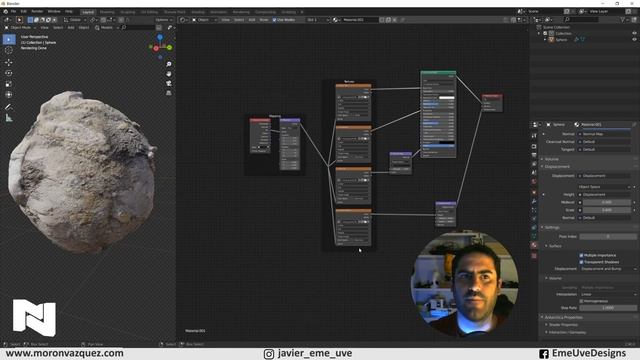Select the Scale tool in viewport toolbar
This screenshot has height=360, width=640.
click(9, 84)
